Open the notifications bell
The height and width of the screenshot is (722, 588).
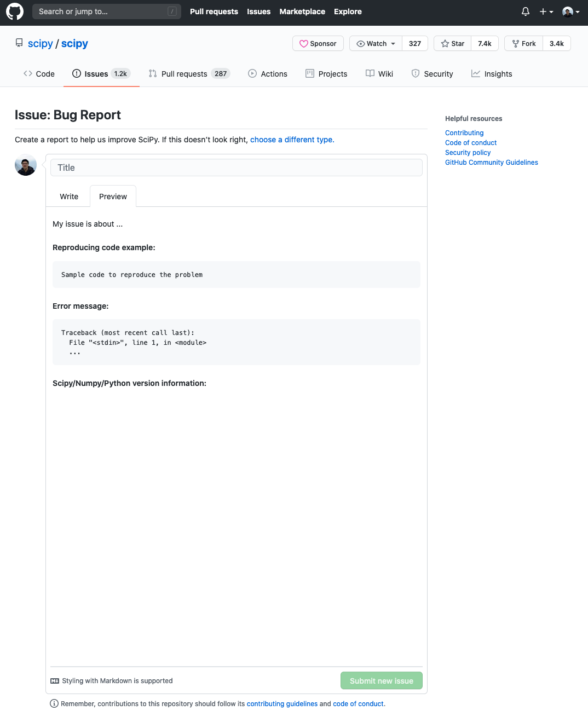525,11
